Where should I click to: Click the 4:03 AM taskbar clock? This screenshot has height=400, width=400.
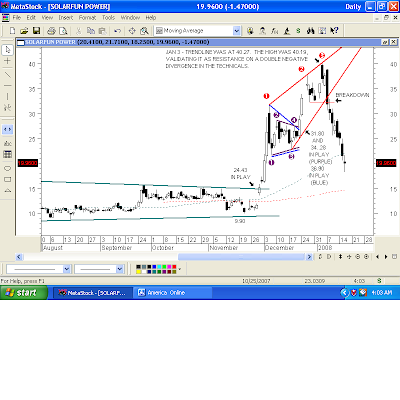pos(382,293)
